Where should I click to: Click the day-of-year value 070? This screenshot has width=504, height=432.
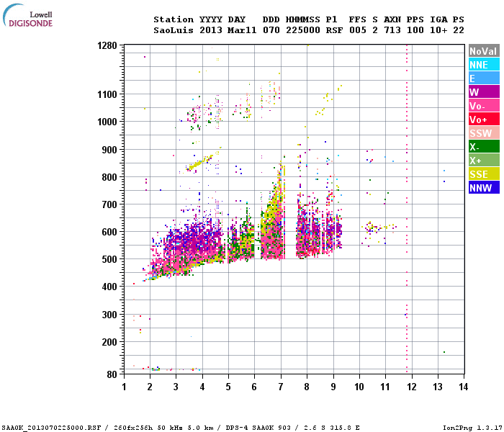271,30
